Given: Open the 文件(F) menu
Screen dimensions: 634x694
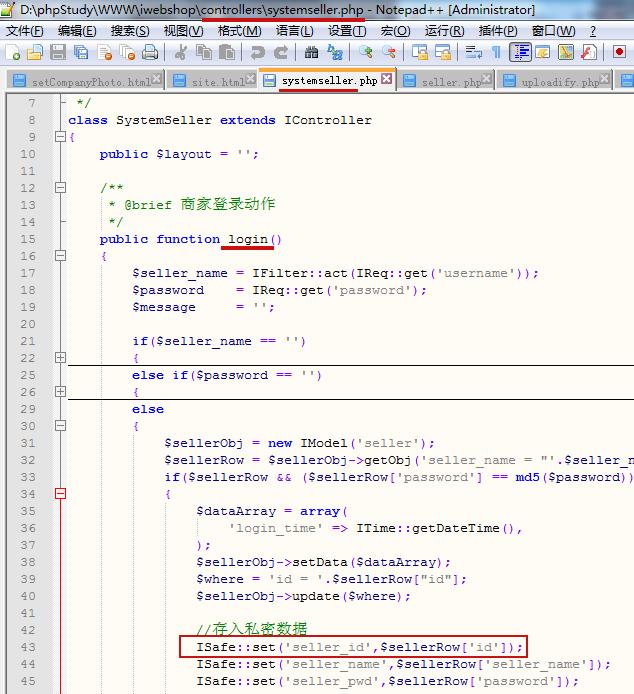Looking at the screenshot, I should 25,31.
